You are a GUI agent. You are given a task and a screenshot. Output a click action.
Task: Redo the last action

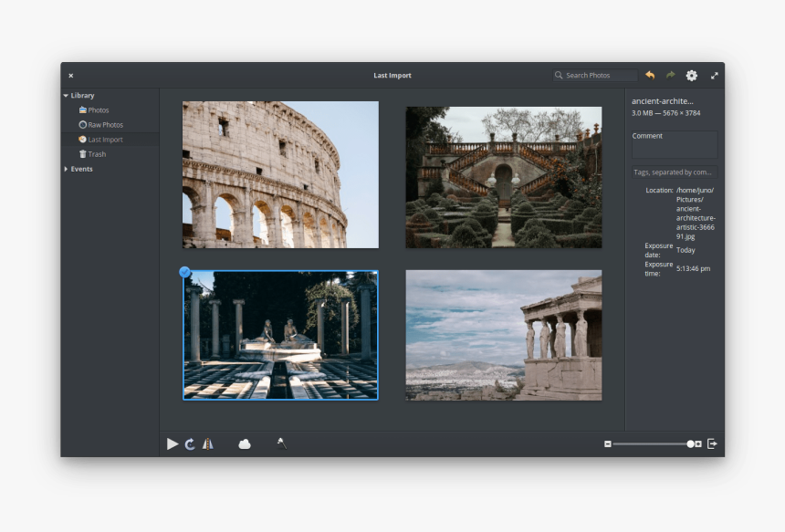pyautogui.click(x=669, y=75)
